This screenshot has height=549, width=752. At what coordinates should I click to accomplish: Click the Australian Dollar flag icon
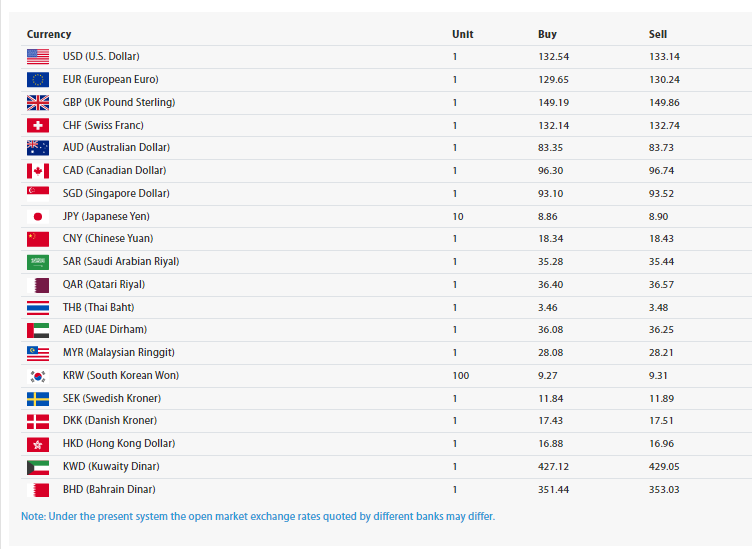[x=38, y=148]
